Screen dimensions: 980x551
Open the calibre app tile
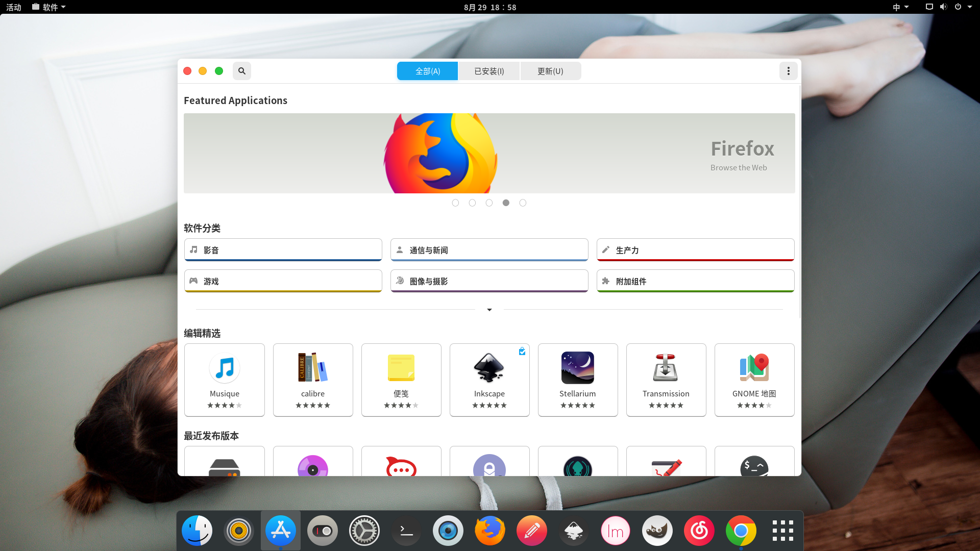pyautogui.click(x=313, y=380)
